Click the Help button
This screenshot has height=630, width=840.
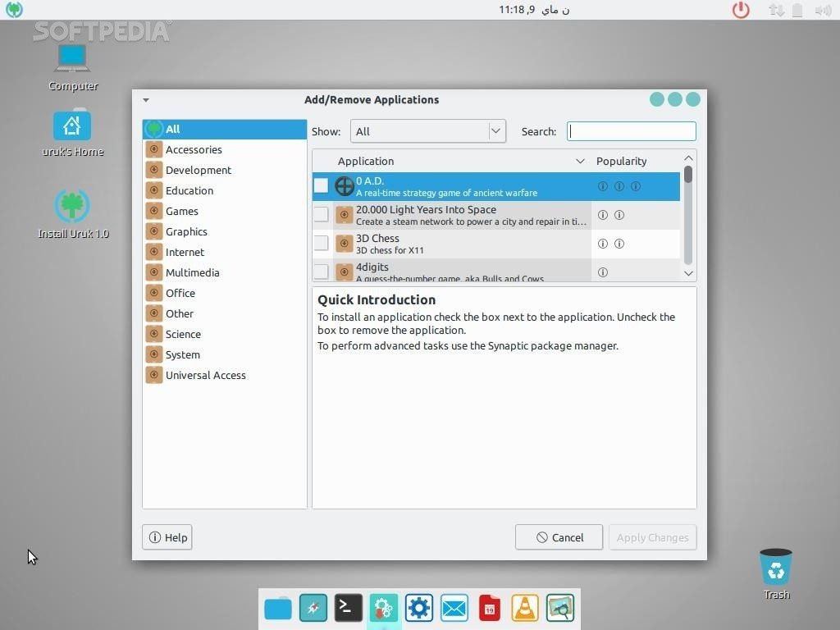click(x=167, y=537)
